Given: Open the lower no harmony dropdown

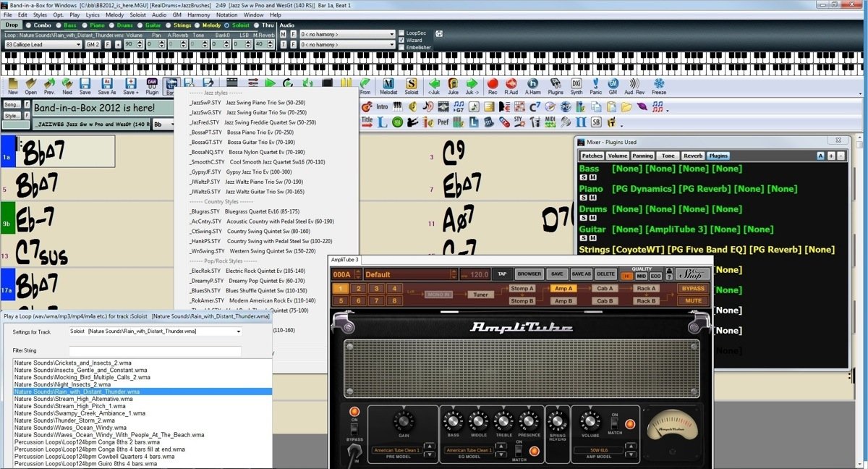Looking at the screenshot, I should coord(346,44).
